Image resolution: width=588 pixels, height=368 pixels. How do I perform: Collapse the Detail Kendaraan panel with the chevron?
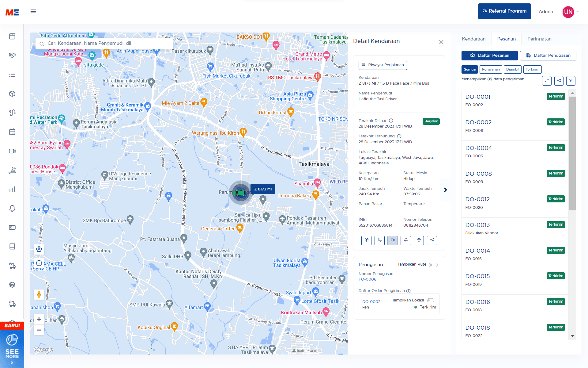point(446,190)
